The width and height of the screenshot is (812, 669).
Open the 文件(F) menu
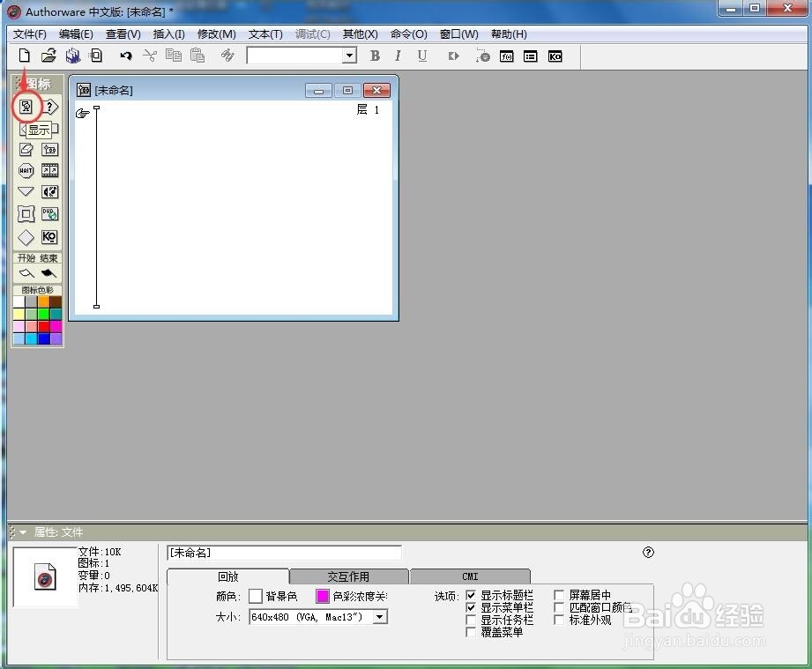click(29, 34)
